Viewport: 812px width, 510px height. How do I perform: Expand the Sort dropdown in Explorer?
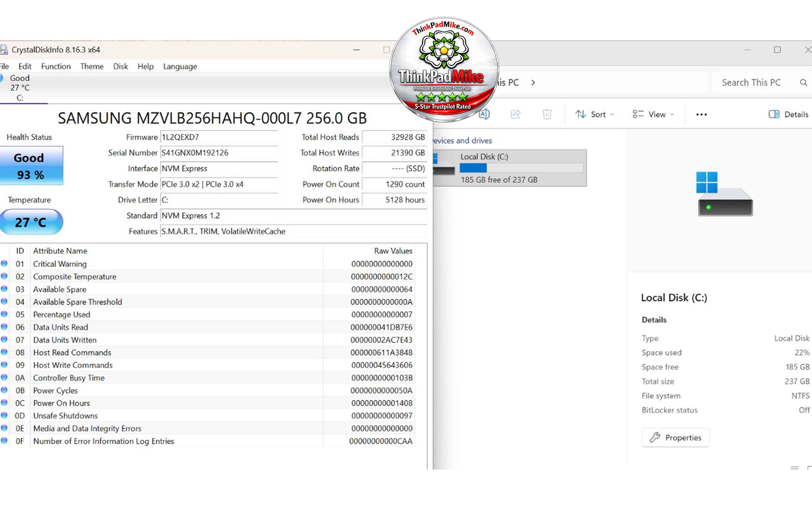(x=595, y=114)
